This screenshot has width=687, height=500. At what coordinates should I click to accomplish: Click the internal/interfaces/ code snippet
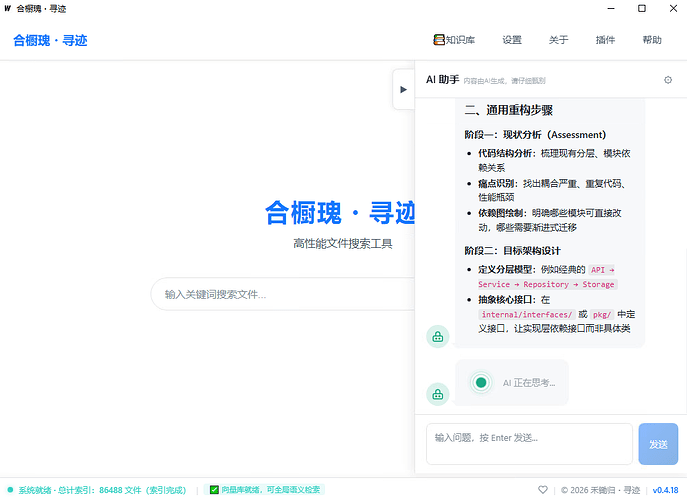526,314
